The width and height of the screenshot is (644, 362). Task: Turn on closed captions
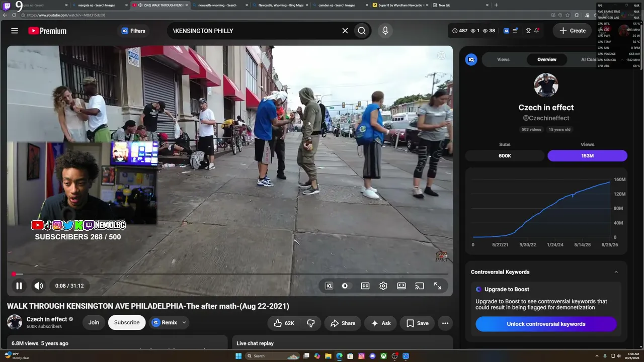coord(365,286)
